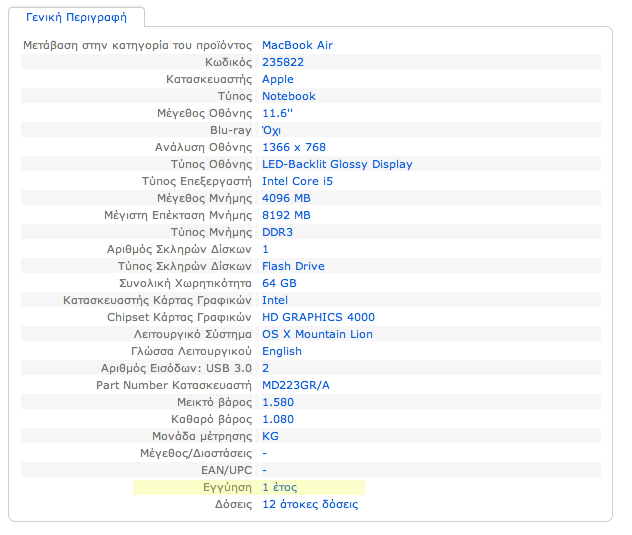Open the Intel graphics manufacturer link

[275, 300]
